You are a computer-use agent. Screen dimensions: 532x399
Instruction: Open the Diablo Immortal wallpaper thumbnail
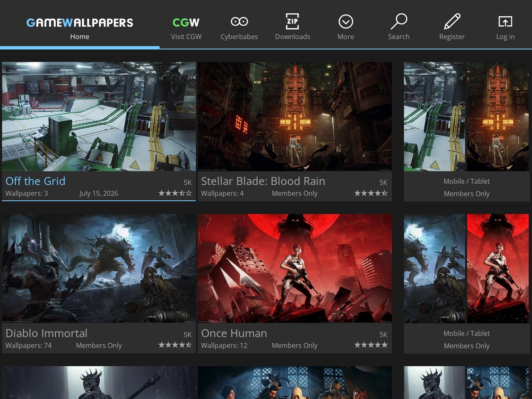[99, 268]
